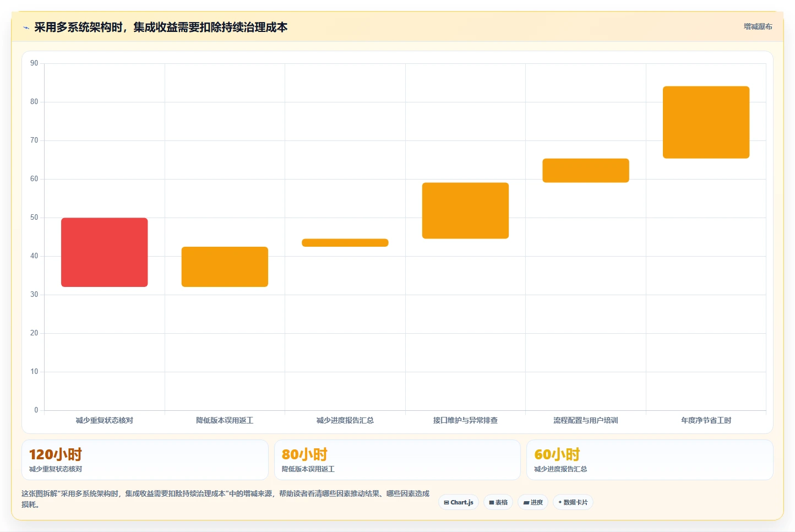Screen dimensions: 795x532
Task: Click axis label 接口维护与异常排查
Action: 465,420
